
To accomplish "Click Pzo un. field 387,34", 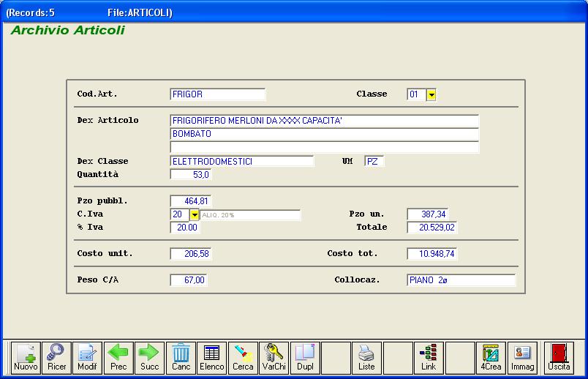I will tap(428, 214).
